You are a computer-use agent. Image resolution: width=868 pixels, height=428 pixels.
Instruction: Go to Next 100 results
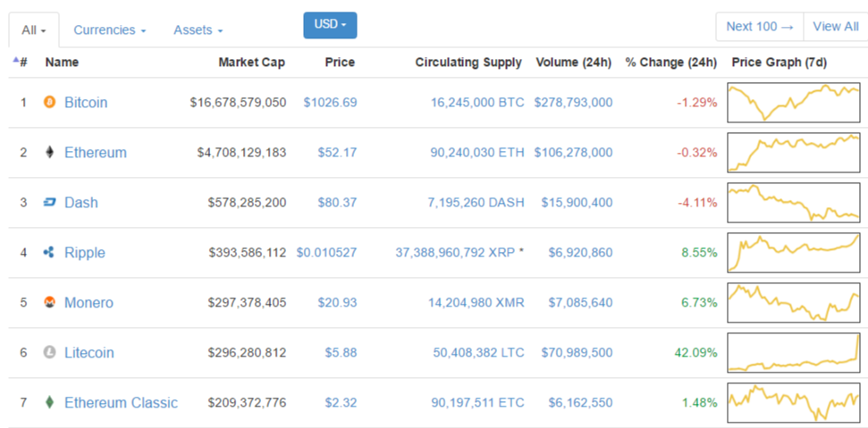[759, 27]
